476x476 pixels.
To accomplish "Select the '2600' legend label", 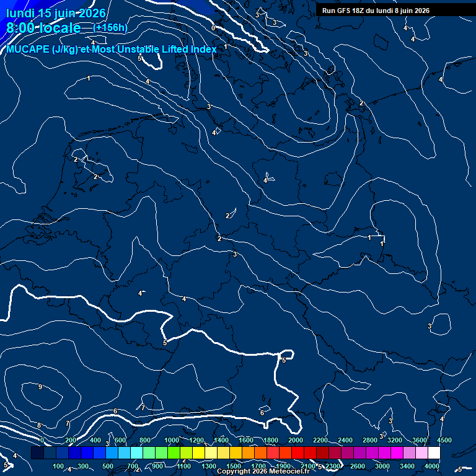I will pos(357,466).
